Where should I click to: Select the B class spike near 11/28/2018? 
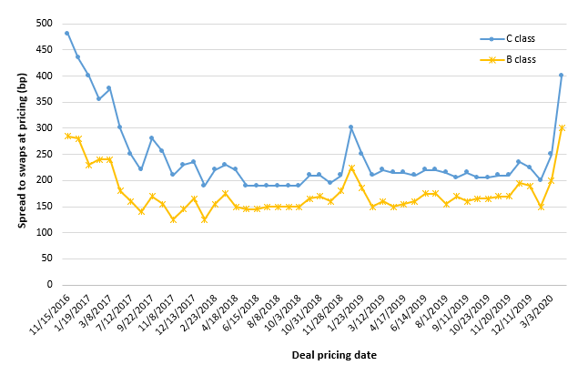(x=350, y=167)
